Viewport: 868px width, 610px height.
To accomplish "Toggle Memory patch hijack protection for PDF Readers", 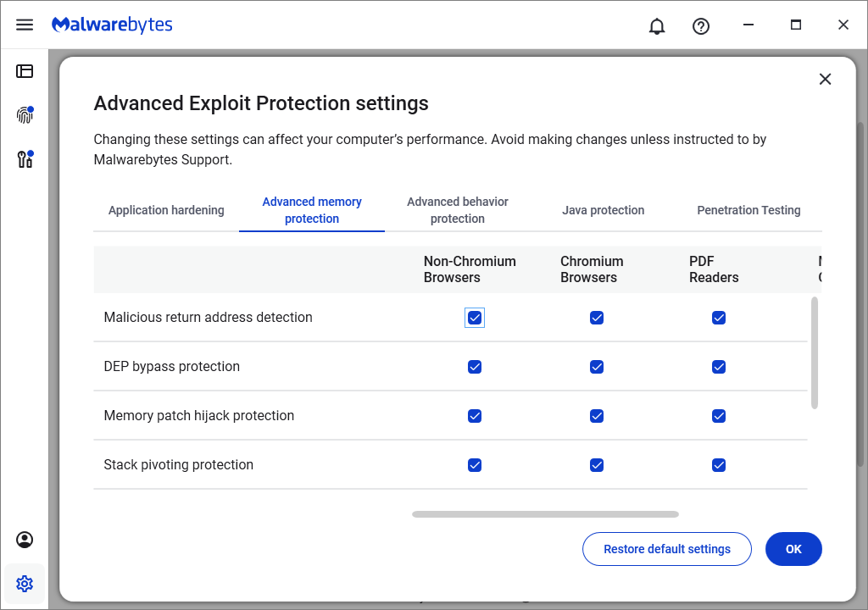I will (x=719, y=416).
